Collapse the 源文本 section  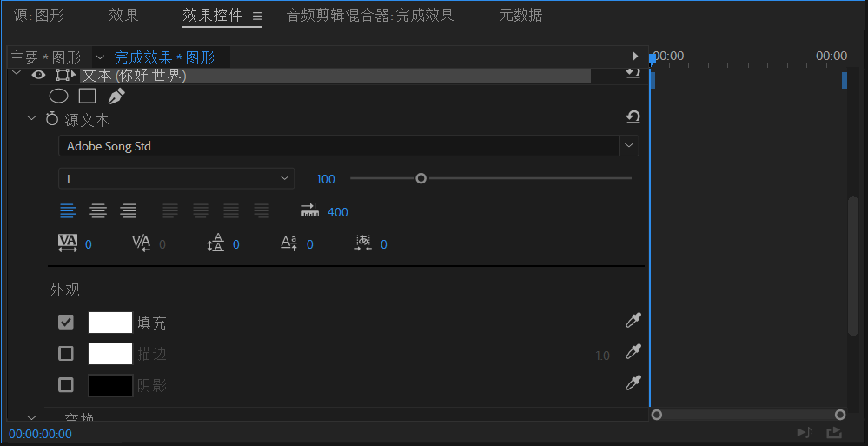[31, 118]
